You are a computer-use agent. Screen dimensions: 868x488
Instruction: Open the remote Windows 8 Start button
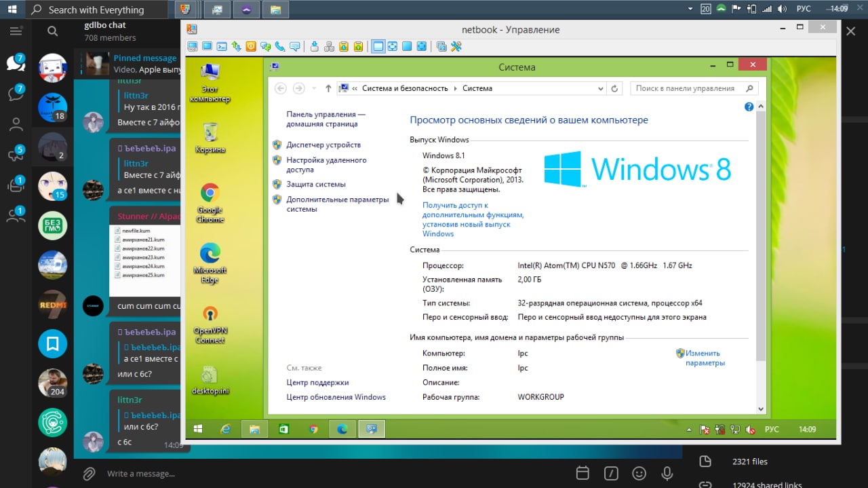pos(198,429)
